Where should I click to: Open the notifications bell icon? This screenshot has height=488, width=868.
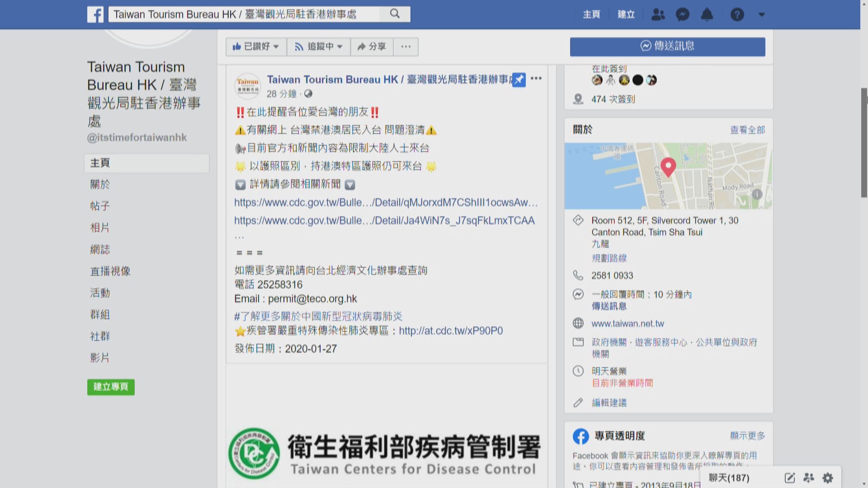click(x=707, y=14)
